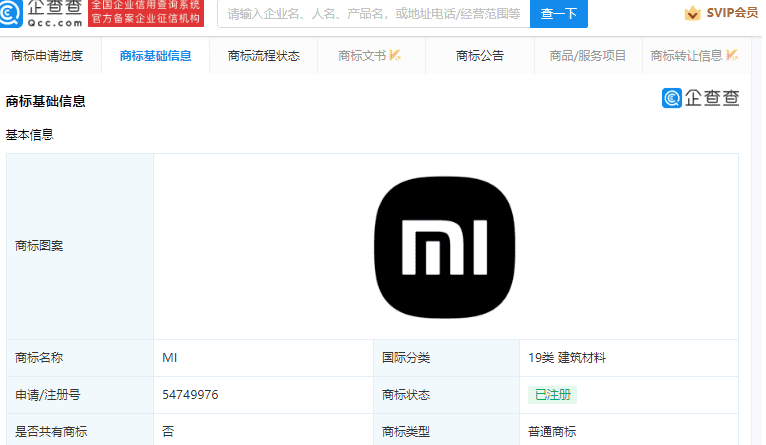
Task: Click the 基本信息 subheading
Action: coord(29,135)
